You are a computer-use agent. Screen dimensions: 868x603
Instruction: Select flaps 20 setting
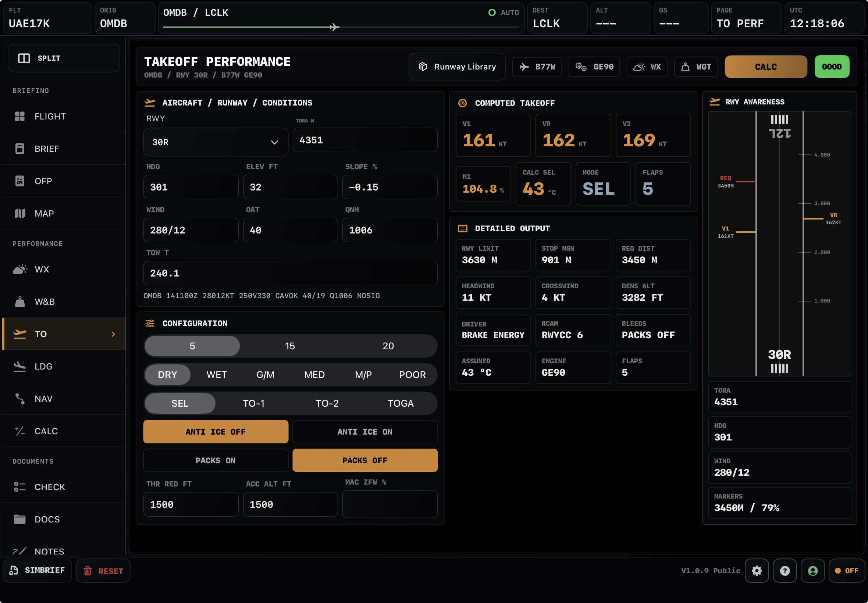[388, 346]
